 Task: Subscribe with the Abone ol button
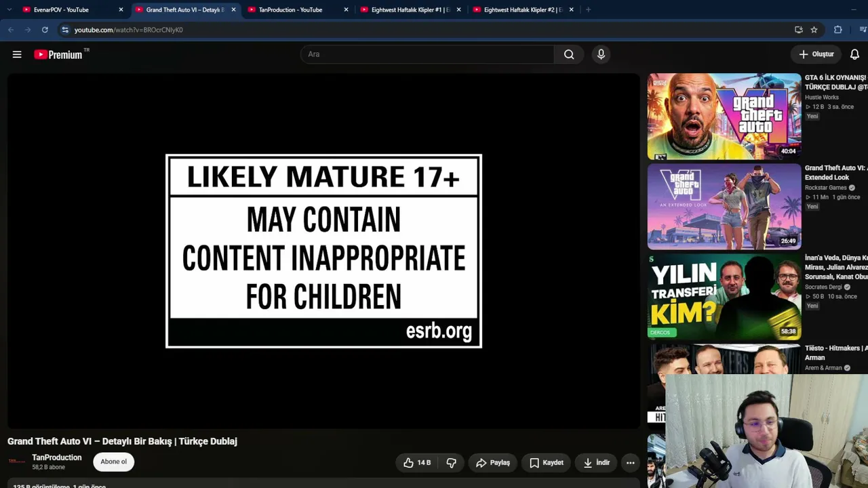pyautogui.click(x=113, y=462)
